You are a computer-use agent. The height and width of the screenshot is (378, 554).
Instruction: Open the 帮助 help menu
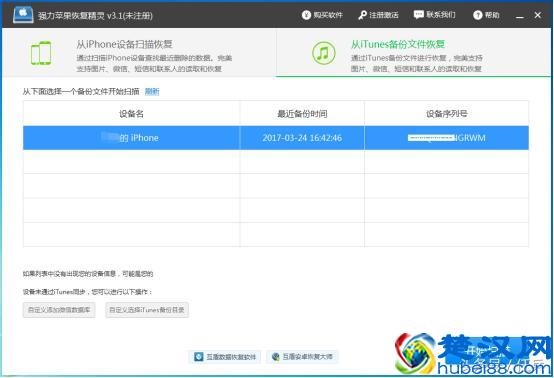click(486, 15)
